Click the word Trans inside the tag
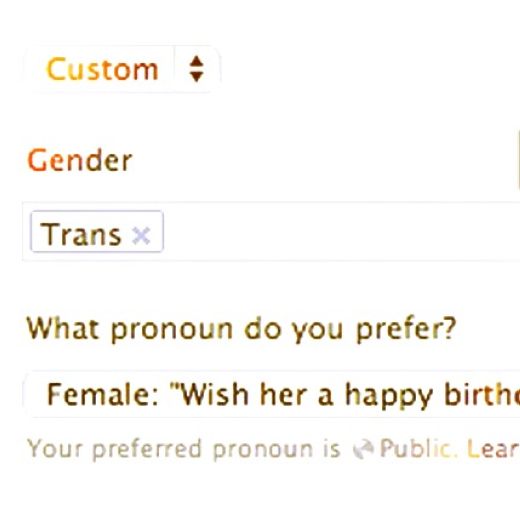Image resolution: width=520 pixels, height=517 pixels. (x=81, y=235)
